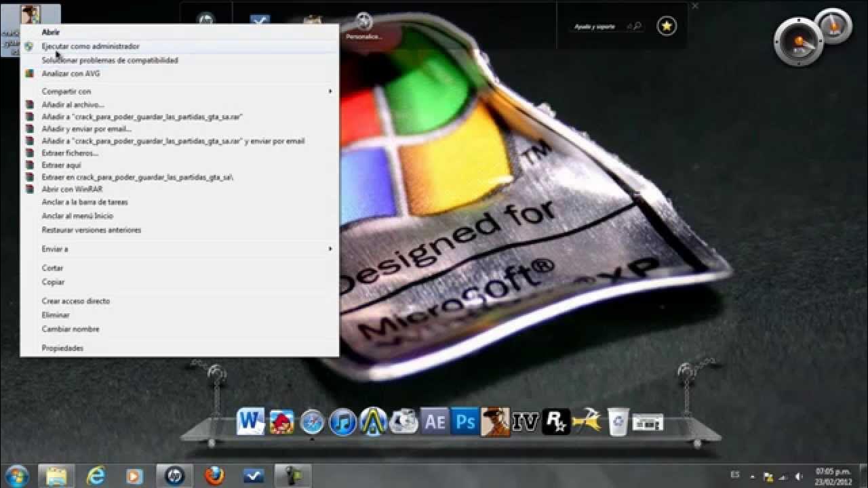Click the Ayuda y soporte search field
This screenshot has height=488, width=868.
pos(607,26)
